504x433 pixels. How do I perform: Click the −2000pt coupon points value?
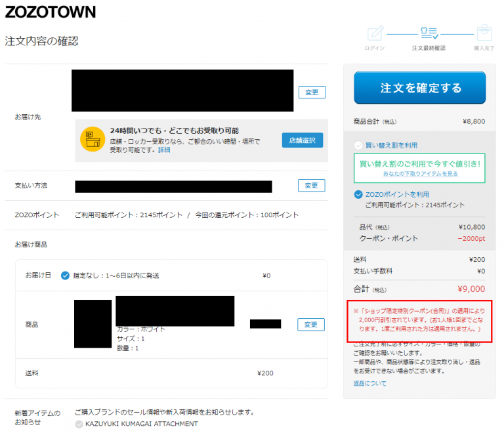[x=471, y=238]
